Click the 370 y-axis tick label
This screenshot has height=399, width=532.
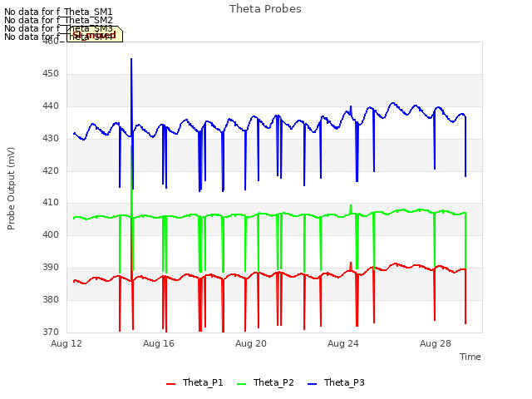[x=51, y=332]
